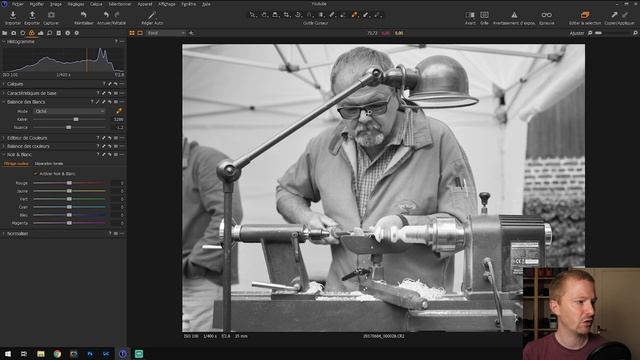Toggle Activer Noir & Blanc checkbox
640x360 pixels.
pos(36,173)
